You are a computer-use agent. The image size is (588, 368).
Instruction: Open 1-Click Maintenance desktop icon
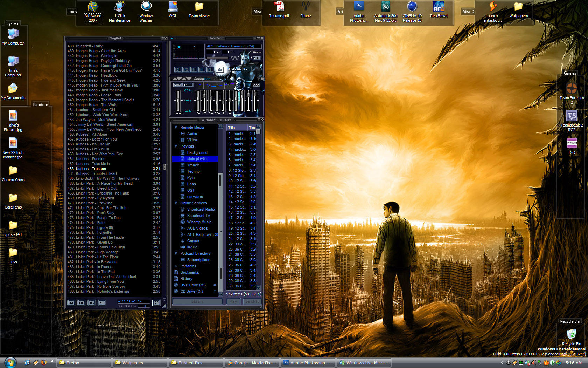[120, 12]
